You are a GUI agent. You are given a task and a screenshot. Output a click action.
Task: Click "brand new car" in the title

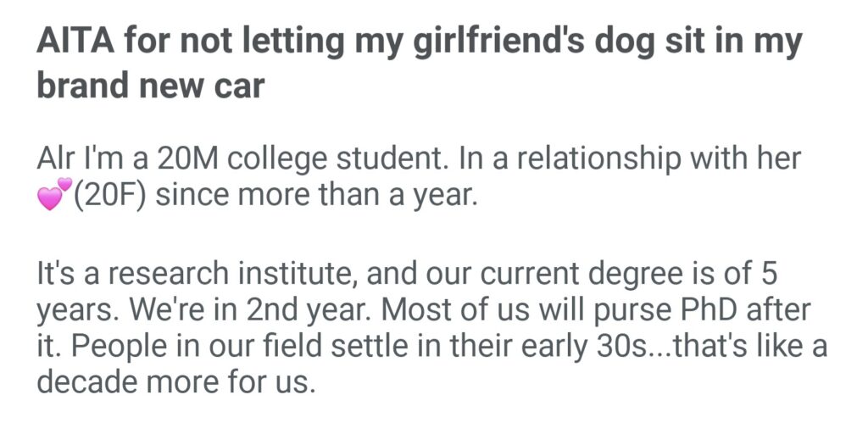(150, 86)
